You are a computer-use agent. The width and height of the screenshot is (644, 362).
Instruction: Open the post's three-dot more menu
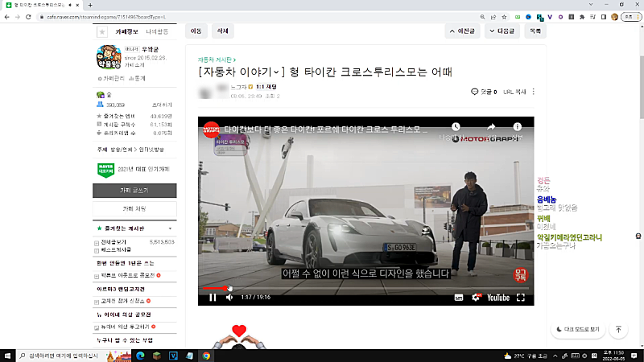coord(533,93)
